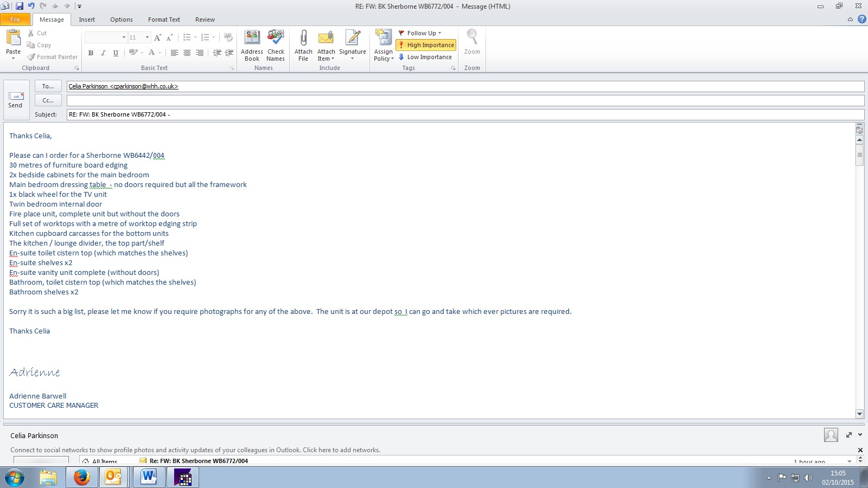Click the Celia Parkinson recipient address
Viewport: 868px width, 488px height.
123,86
